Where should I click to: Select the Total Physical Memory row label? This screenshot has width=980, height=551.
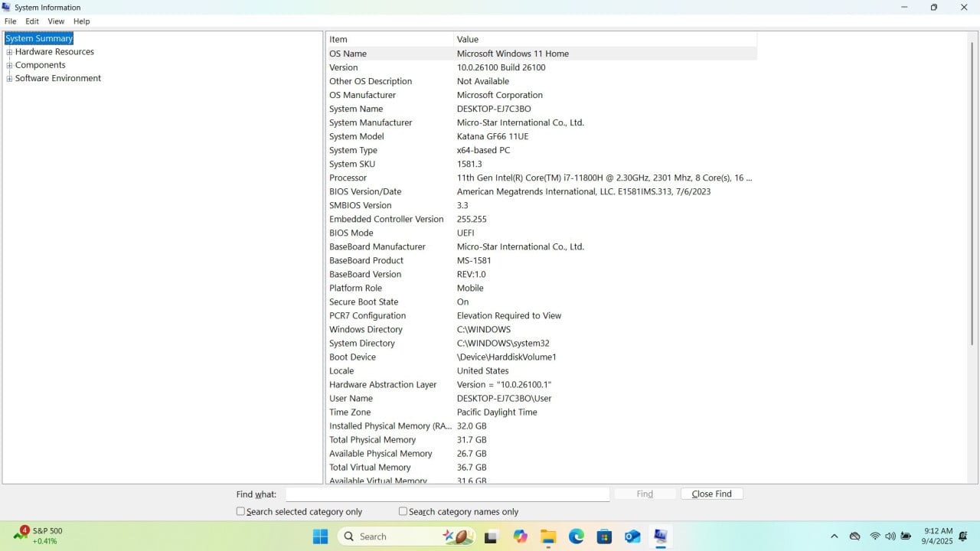[x=373, y=439]
